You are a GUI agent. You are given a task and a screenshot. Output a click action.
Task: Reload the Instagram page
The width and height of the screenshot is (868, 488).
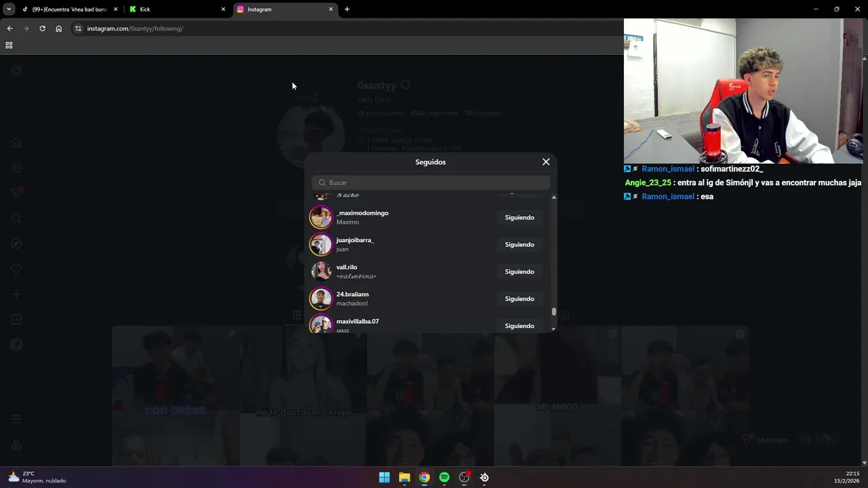(x=42, y=28)
